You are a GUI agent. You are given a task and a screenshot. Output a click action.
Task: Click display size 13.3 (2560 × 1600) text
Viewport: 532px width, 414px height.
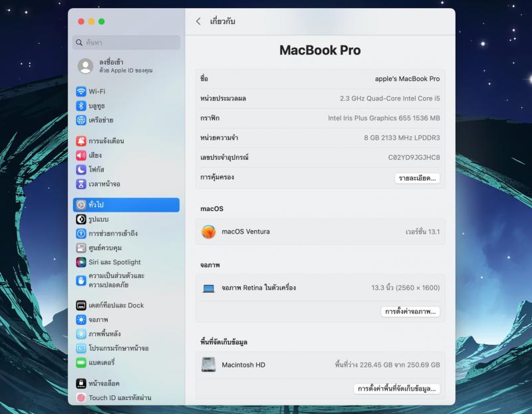click(406, 288)
